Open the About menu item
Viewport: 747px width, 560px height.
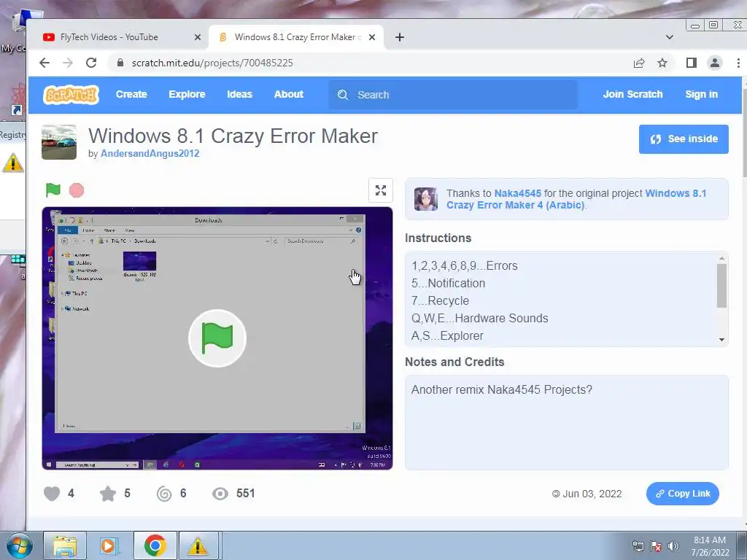289,94
